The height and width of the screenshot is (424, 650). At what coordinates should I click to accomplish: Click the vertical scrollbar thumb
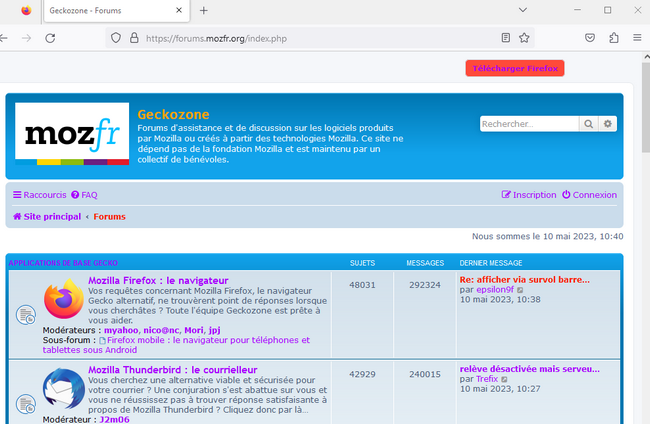point(646,108)
